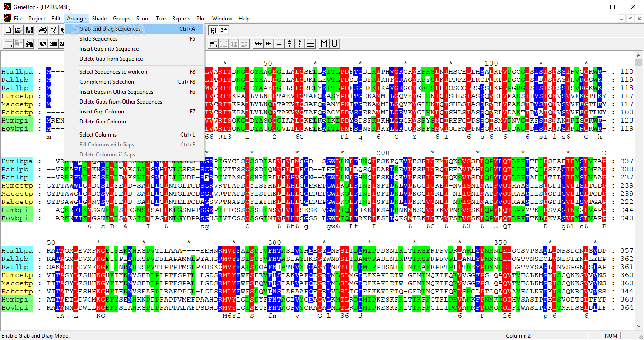Click the vertical scrollbar up arrow

coord(639,55)
